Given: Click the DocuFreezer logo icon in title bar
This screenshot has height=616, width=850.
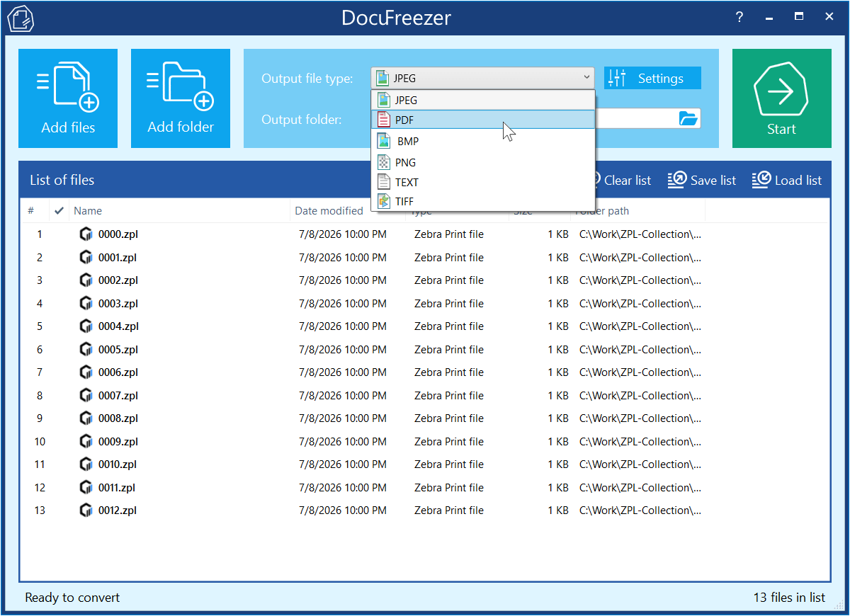Looking at the screenshot, I should [21, 18].
